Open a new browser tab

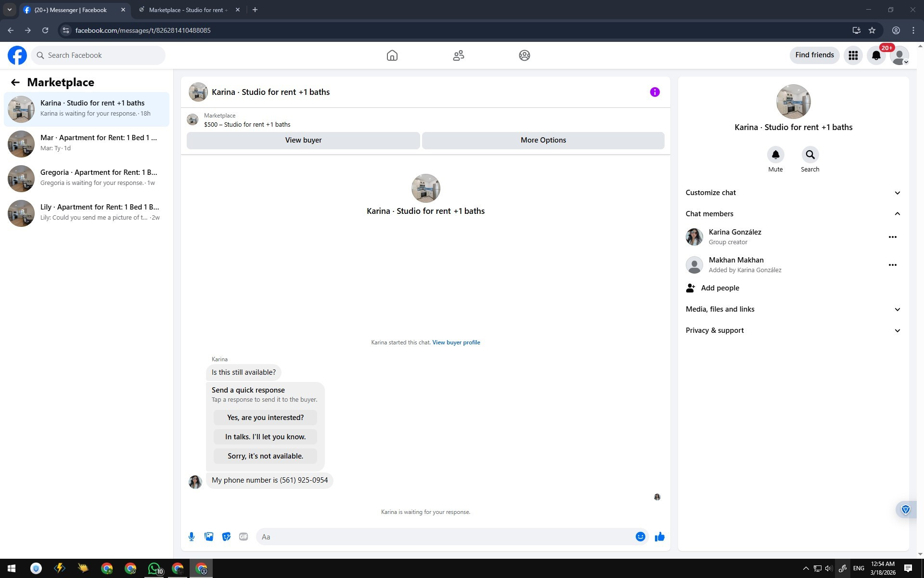(x=255, y=10)
